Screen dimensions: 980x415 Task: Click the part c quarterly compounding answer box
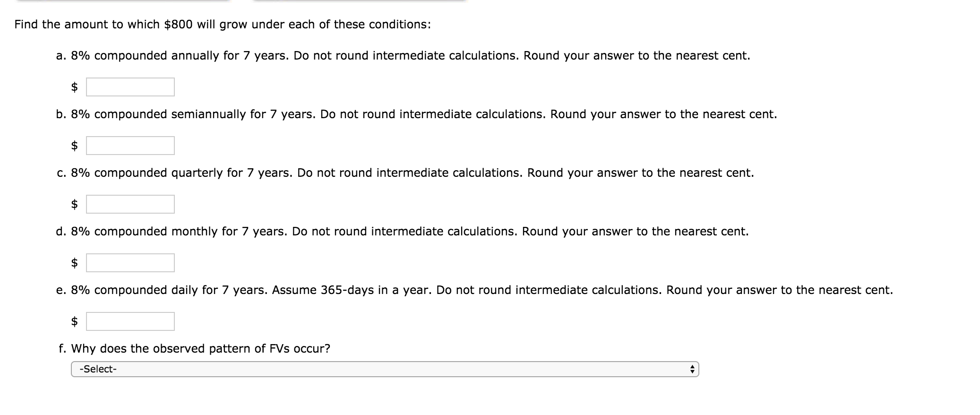coord(130,205)
